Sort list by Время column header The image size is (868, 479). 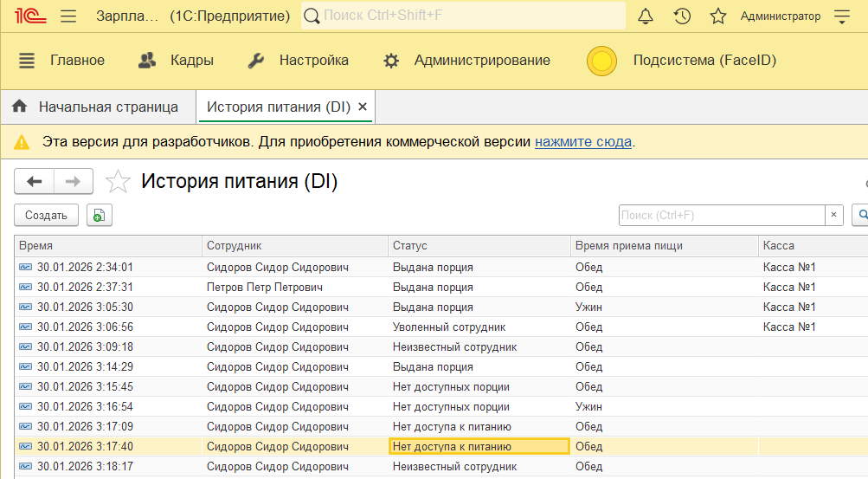click(x=108, y=246)
